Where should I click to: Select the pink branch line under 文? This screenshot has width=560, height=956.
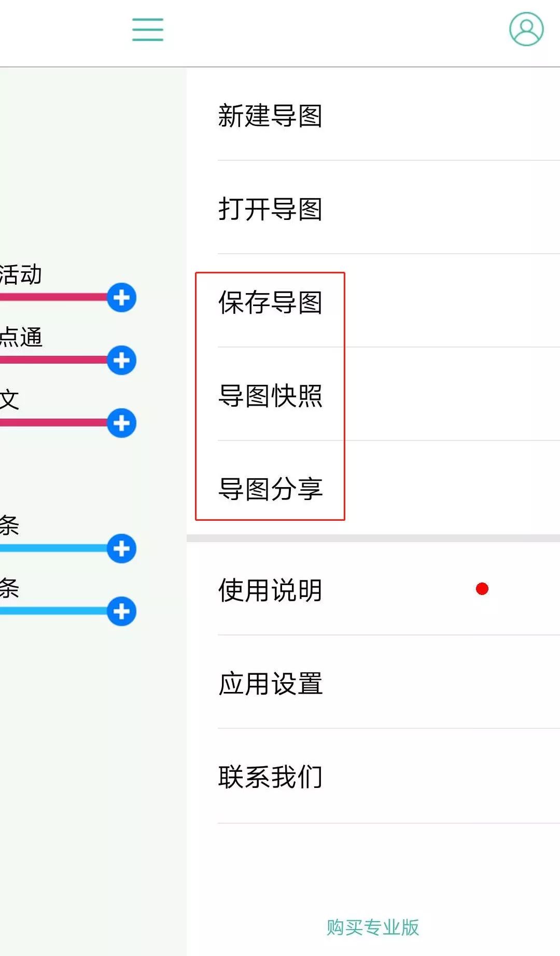[54, 423]
